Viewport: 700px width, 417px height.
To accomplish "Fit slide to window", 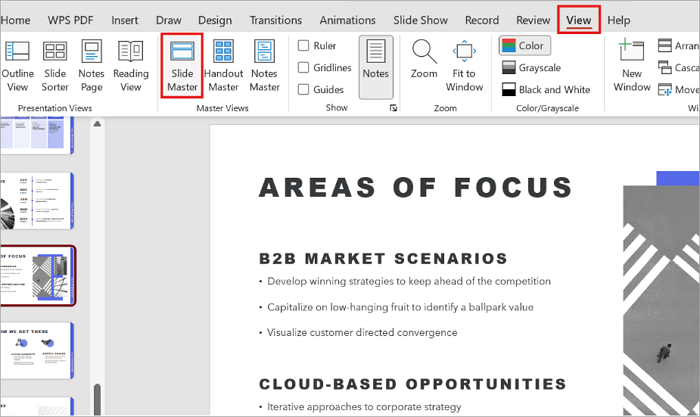I will click(x=464, y=66).
